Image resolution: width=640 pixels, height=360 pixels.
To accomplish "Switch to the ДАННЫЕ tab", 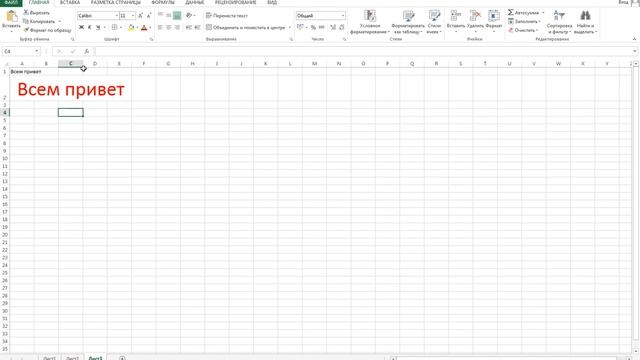I will point(194,2).
